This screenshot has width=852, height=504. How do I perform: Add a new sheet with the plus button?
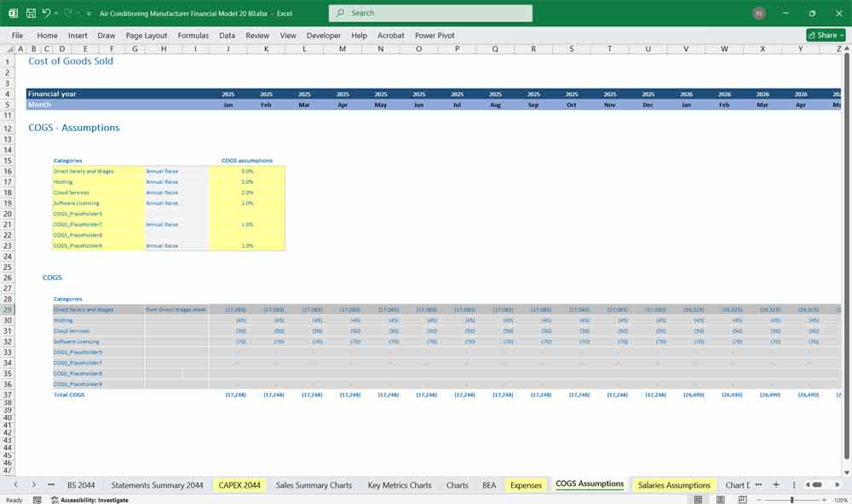click(776, 485)
